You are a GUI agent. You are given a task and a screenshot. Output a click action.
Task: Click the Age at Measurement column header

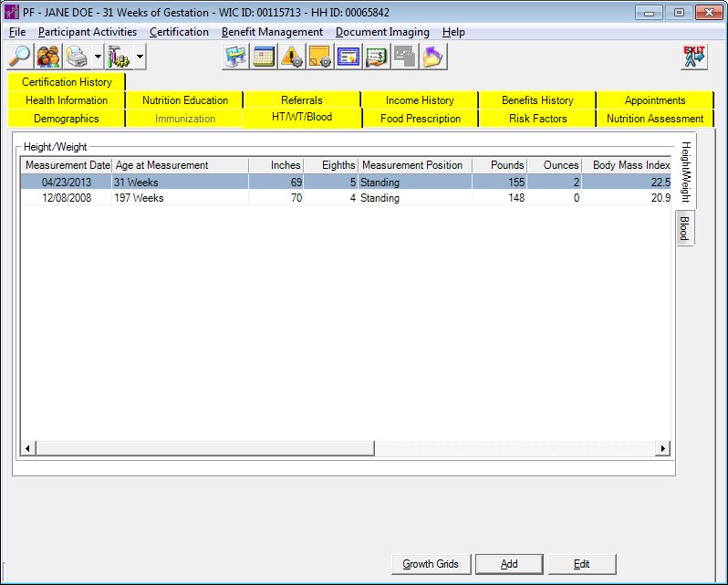pyautogui.click(x=180, y=165)
